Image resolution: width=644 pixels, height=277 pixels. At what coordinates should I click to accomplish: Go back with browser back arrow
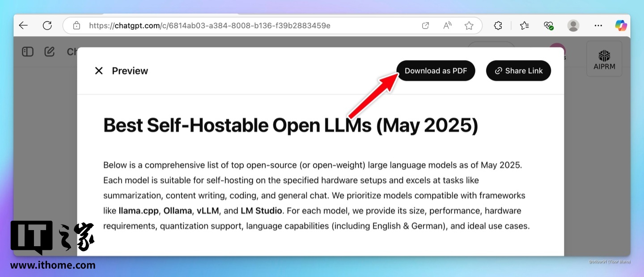pyautogui.click(x=23, y=25)
